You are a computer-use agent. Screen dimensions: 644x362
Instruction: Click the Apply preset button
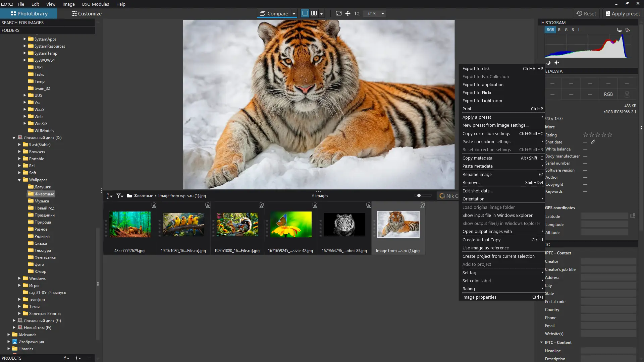(623, 13)
